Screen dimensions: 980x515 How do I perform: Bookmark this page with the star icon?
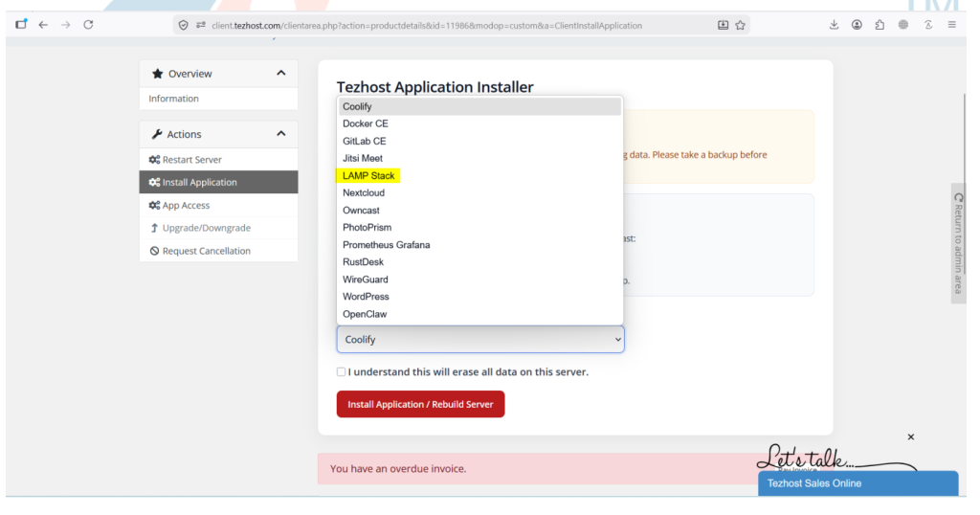[x=741, y=26]
